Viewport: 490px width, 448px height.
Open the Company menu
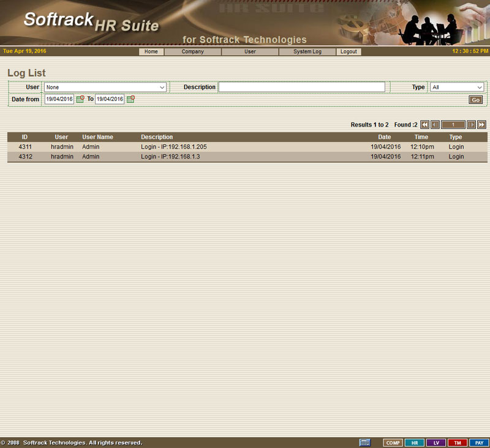point(193,52)
